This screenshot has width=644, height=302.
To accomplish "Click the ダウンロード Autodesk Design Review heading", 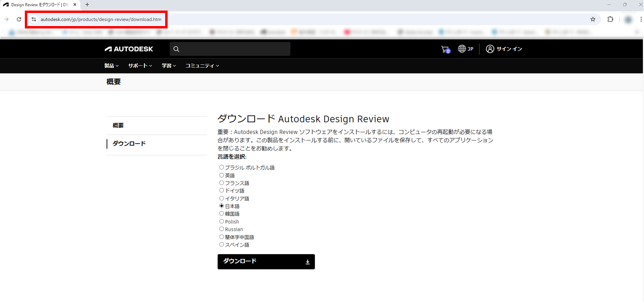I will (x=303, y=119).
